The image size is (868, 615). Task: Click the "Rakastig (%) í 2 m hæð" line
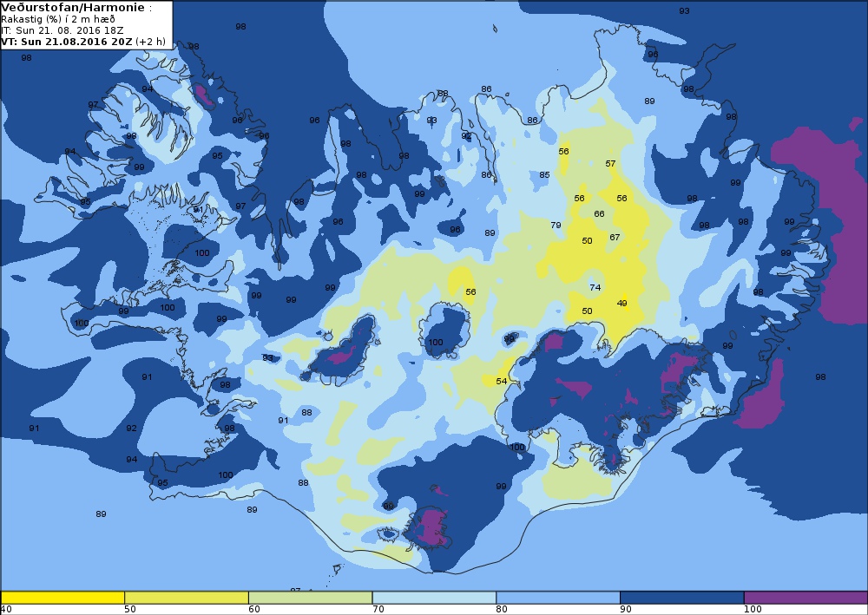click(x=58, y=19)
